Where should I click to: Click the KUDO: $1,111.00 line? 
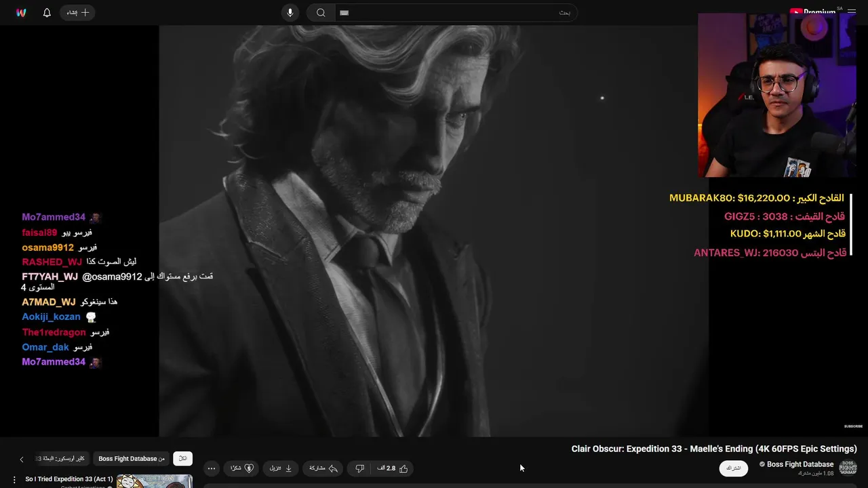(788, 234)
